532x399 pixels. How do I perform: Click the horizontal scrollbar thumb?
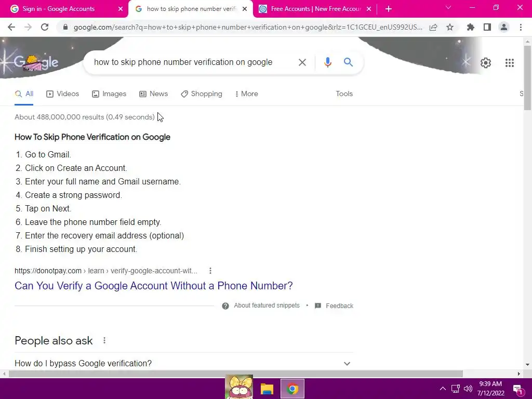coord(236,374)
